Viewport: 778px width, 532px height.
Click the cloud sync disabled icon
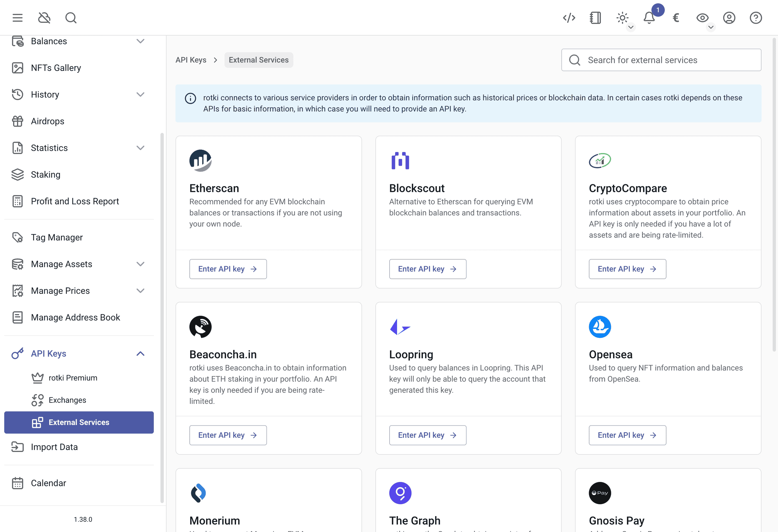point(44,18)
